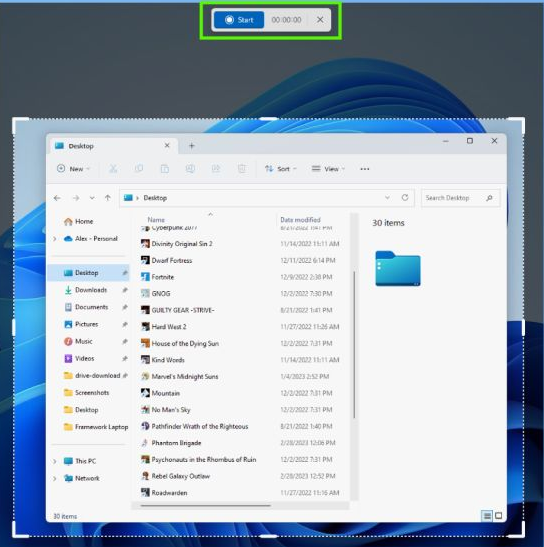Open Documents in the sidebar
This screenshot has height=547, width=544.
[87, 307]
